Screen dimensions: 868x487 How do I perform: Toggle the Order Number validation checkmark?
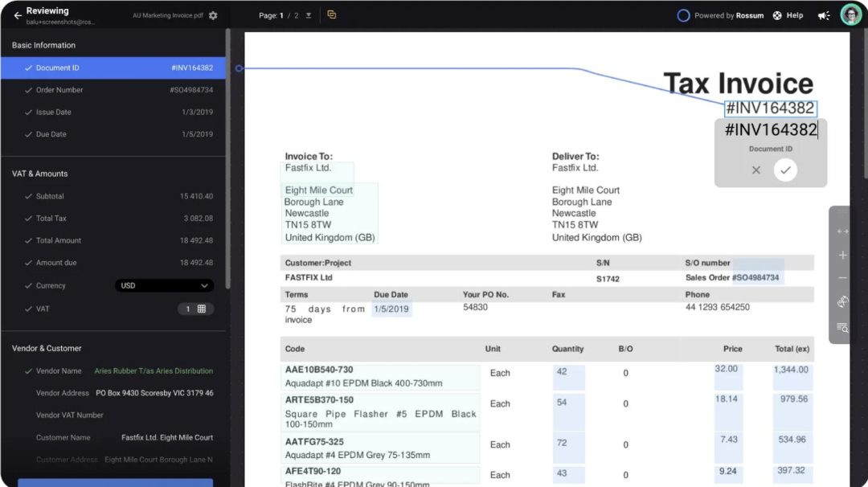click(x=28, y=90)
